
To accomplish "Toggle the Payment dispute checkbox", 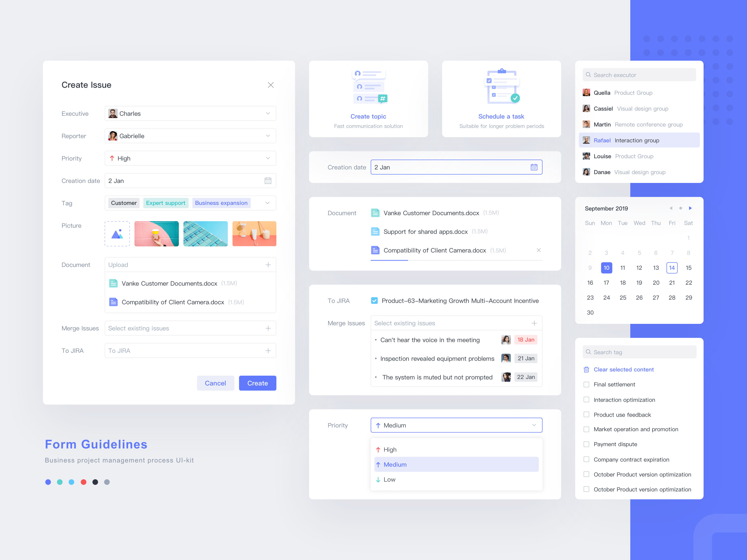I will click(x=586, y=444).
